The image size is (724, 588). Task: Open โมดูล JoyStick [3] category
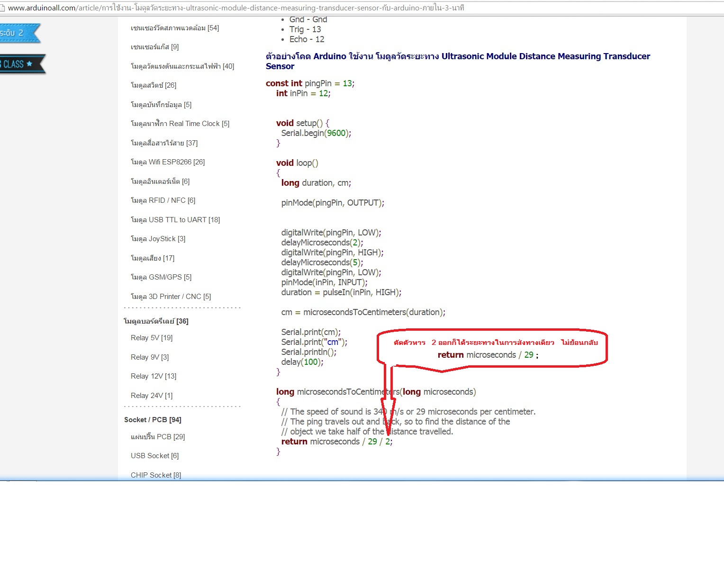pyautogui.click(x=158, y=239)
